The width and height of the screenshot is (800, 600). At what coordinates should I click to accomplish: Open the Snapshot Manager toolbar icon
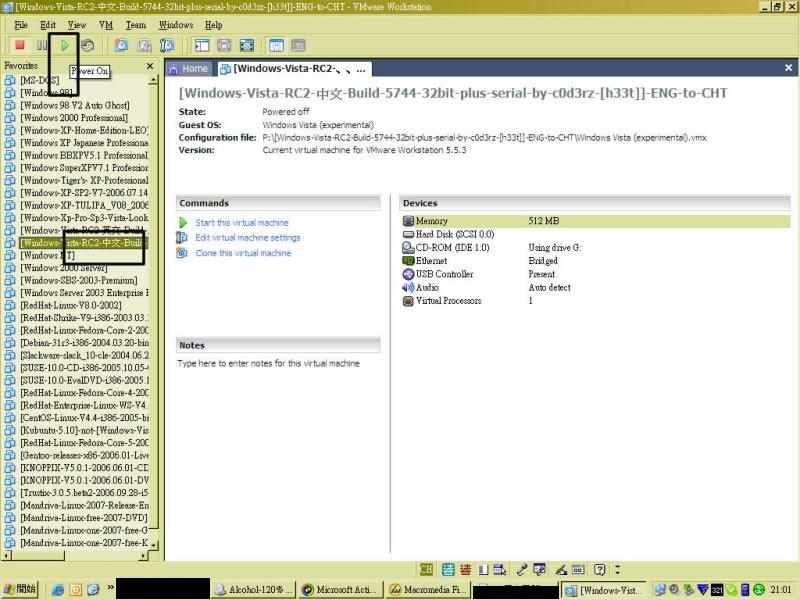point(167,45)
